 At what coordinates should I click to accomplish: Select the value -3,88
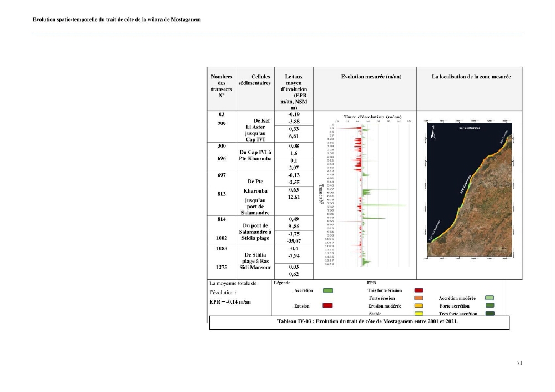(294, 122)
